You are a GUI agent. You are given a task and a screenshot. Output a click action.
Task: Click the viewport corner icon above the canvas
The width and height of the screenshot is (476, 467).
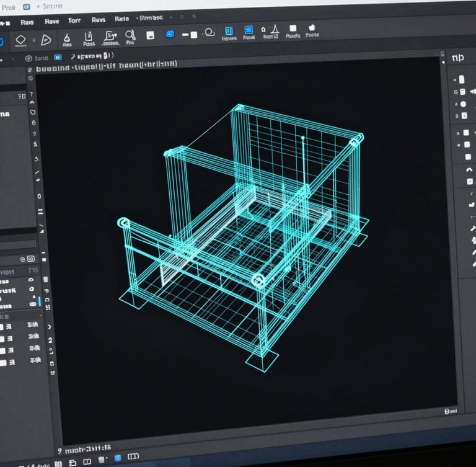click(443, 54)
